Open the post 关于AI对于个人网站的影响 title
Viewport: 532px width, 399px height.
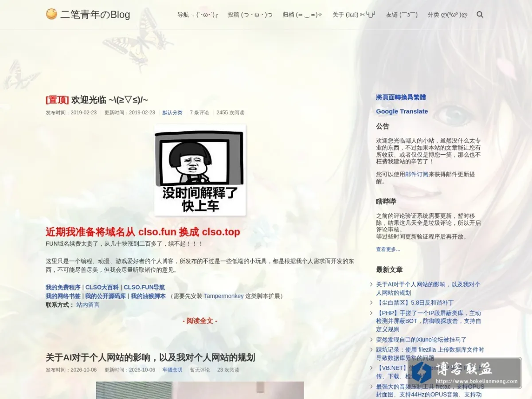click(150, 357)
